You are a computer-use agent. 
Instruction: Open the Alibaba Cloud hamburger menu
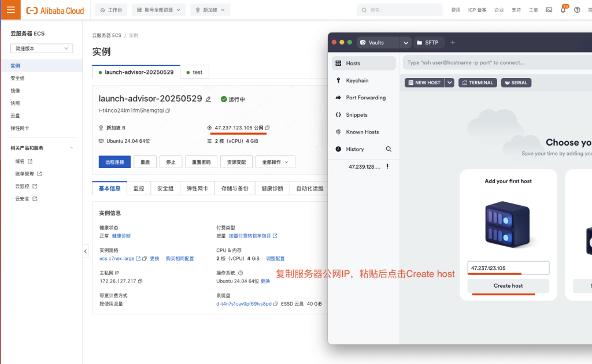[x=10, y=9]
